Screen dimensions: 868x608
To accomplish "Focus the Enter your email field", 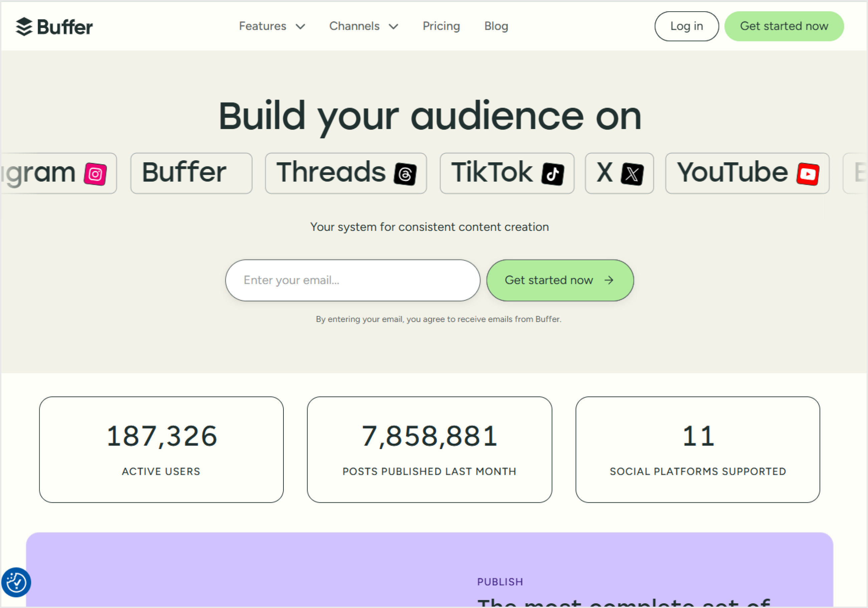I will pos(353,280).
